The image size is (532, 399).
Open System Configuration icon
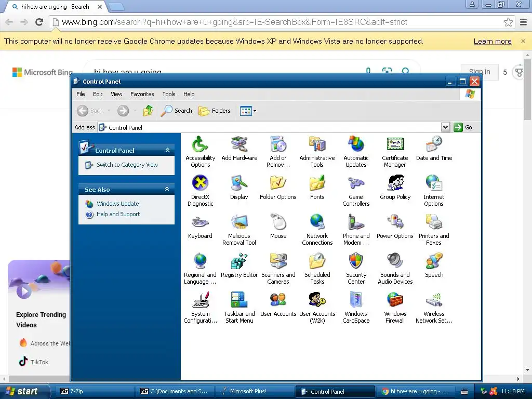click(200, 308)
